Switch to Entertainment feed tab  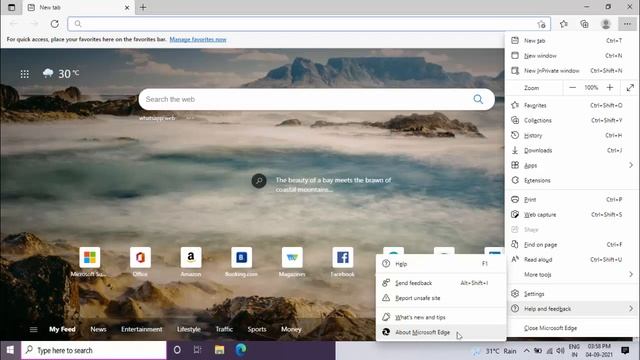142,329
